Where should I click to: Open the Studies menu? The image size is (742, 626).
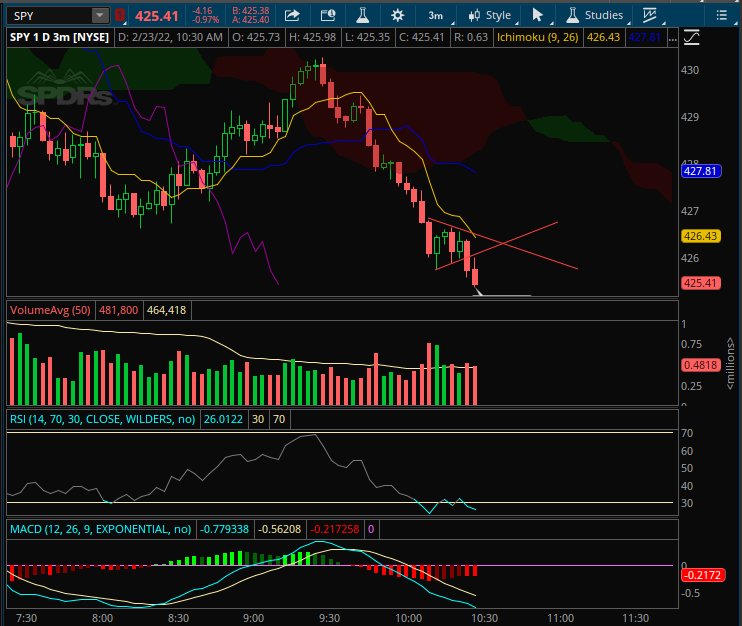[595, 16]
